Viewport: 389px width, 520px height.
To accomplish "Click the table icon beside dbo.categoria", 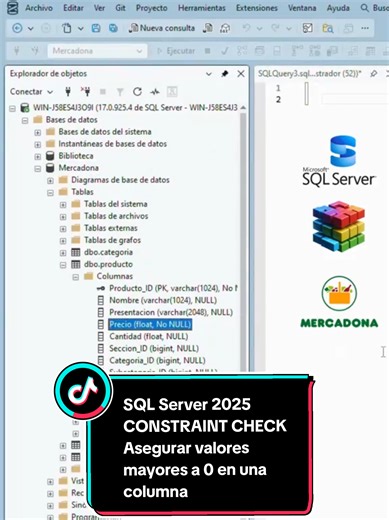I will click(76, 252).
